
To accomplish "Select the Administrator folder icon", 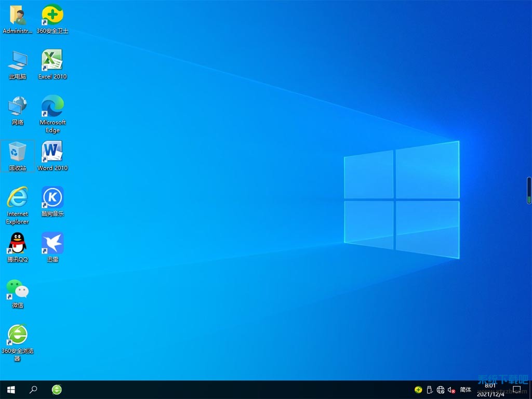I will click(x=17, y=16).
